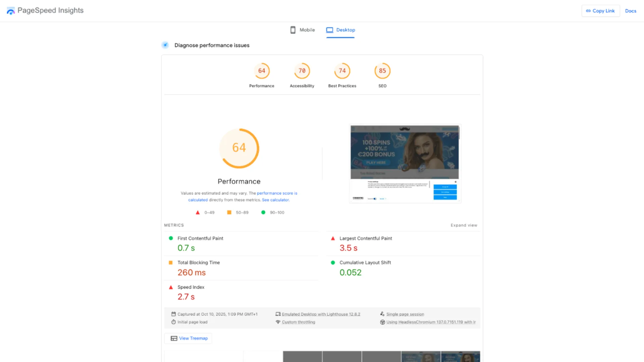
Task: Click the treemap grid icon
Action: 174,338
